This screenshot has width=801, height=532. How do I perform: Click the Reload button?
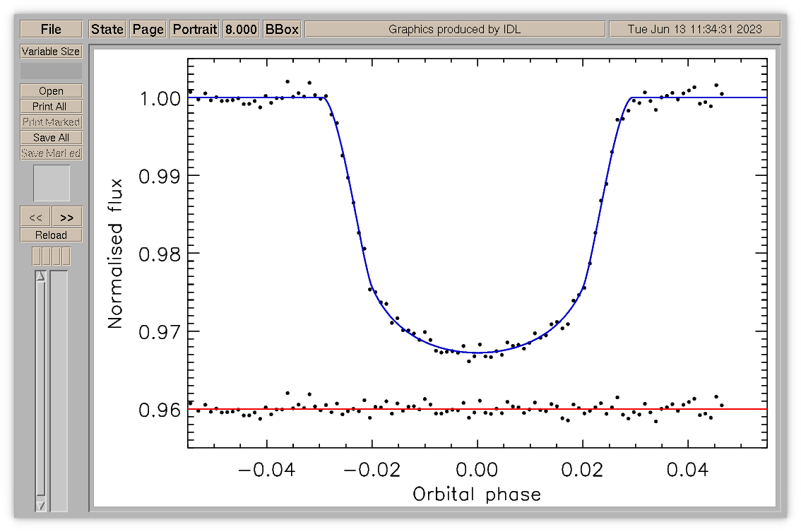pyautogui.click(x=51, y=235)
